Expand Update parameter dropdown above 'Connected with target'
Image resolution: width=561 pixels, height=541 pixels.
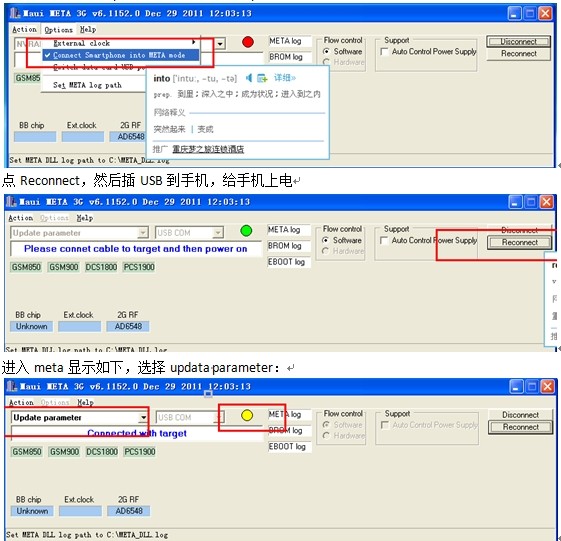point(143,418)
